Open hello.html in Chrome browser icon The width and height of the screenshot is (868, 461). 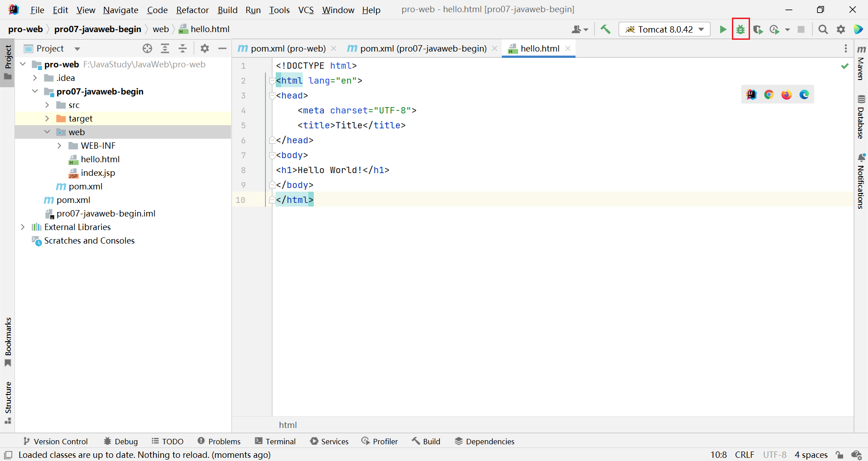click(769, 94)
